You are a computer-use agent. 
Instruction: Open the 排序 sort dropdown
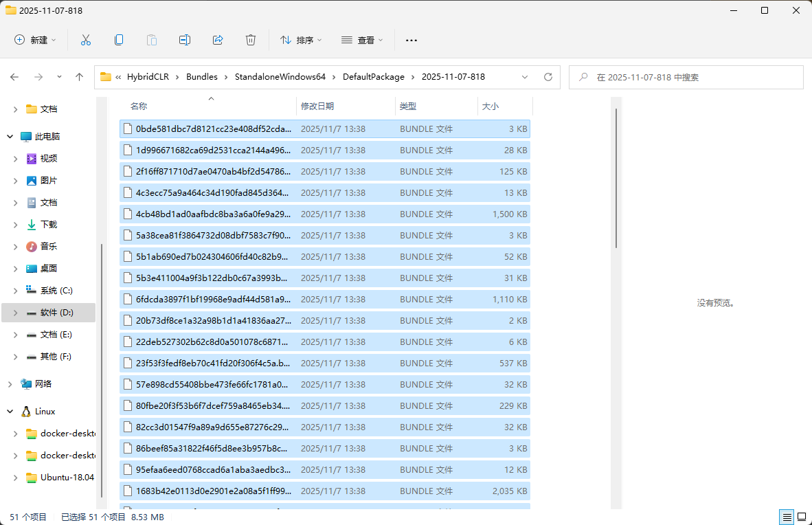coord(301,40)
